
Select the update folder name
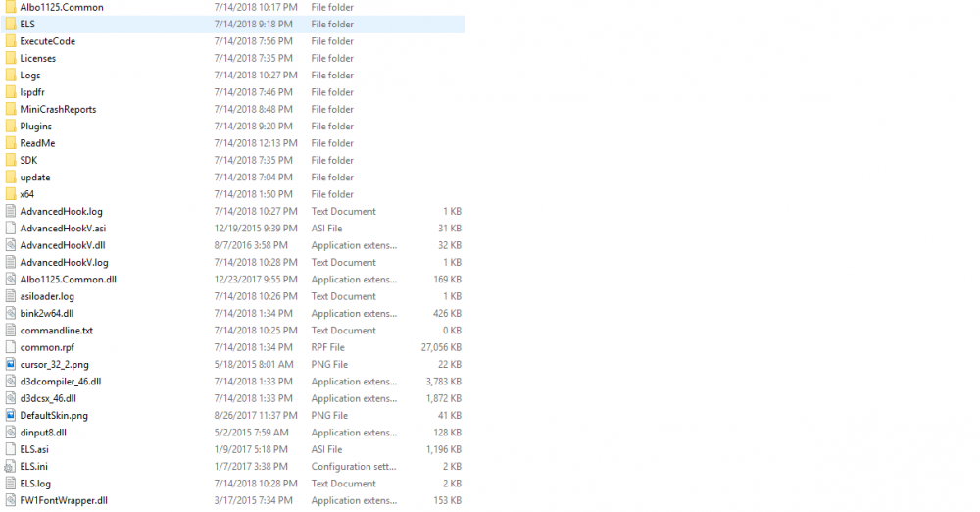[x=35, y=178]
